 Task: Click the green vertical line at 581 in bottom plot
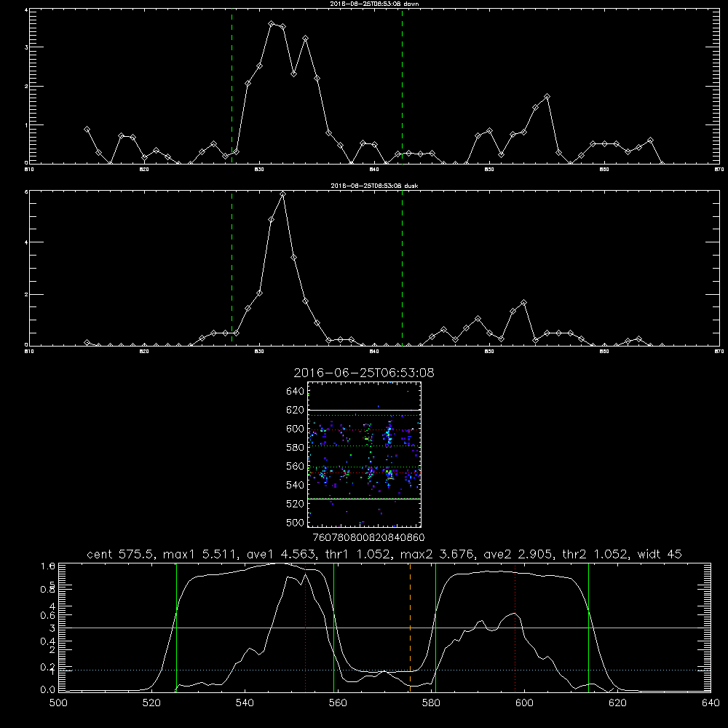(435, 627)
